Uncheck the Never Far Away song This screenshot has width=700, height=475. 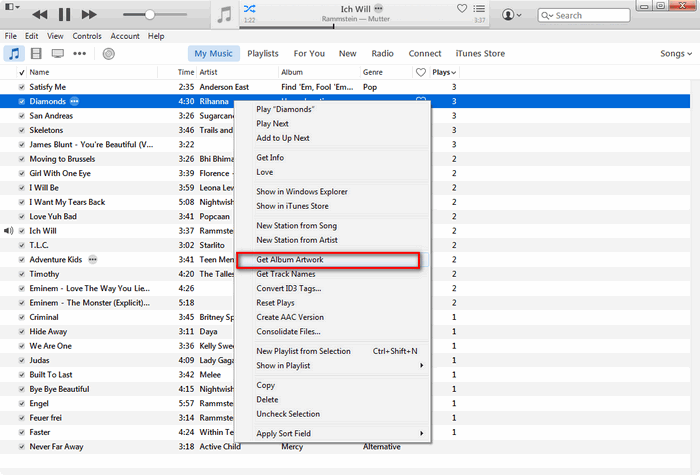coord(21,447)
